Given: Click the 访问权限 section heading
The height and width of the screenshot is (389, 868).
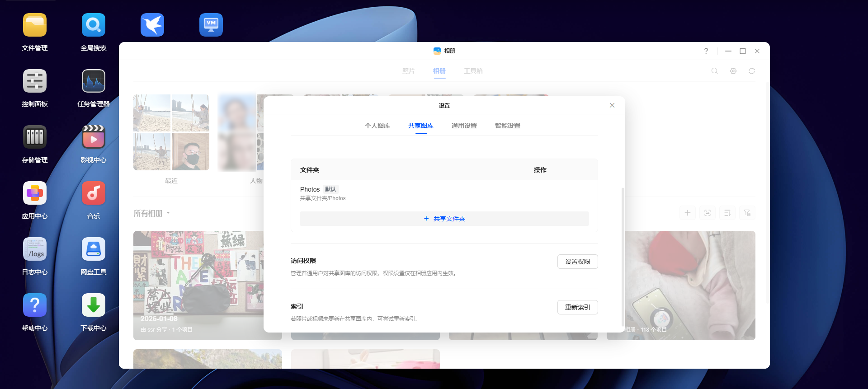Looking at the screenshot, I should [x=303, y=261].
